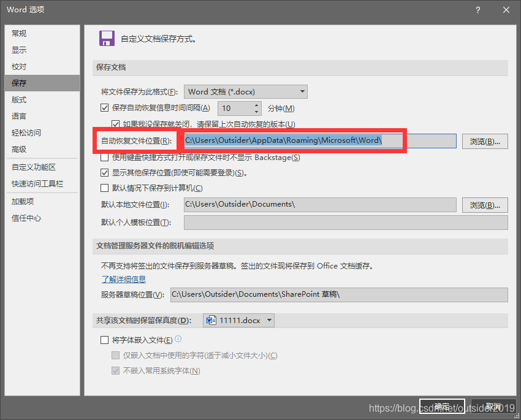Select the 校对 category
The height and width of the screenshot is (420, 521).
point(42,66)
